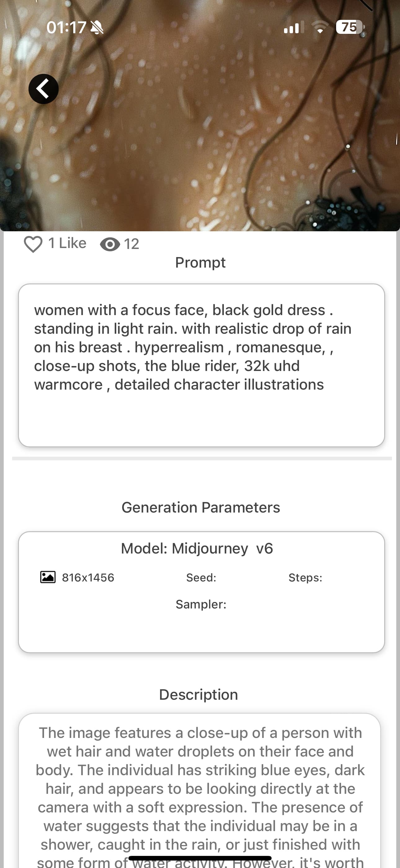Tap the Description text box
Image resolution: width=400 pixels, height=868 pixels.
click(200, 789)
